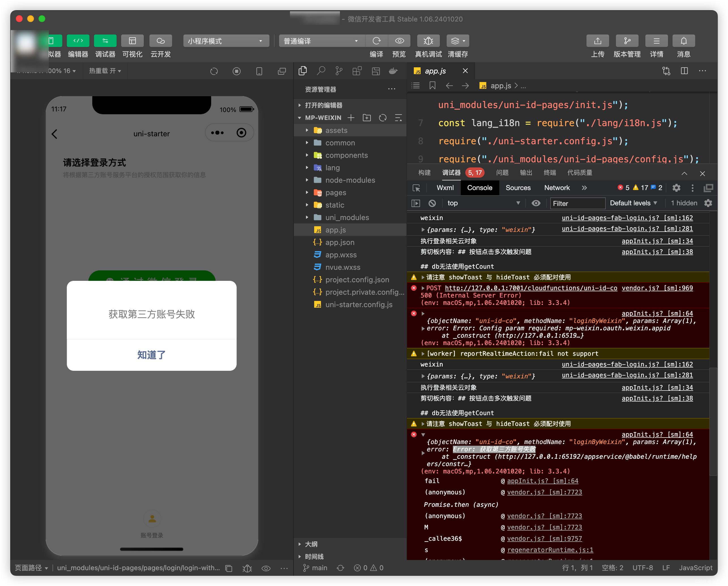Clear the console output
The width and height of the screenshot is (728, 586).
pyautogui.click(x=432, y=203)
